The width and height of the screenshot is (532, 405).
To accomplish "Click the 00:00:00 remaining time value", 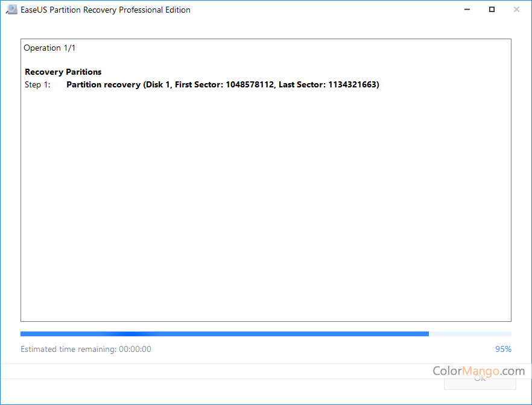I will pos(135,349).
